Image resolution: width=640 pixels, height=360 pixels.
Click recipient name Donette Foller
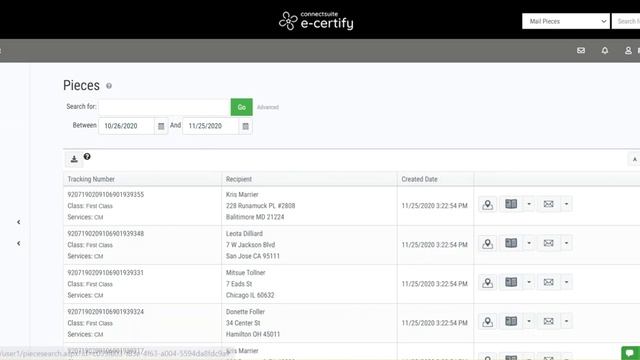pyautogui.click(x=245, y=312)
